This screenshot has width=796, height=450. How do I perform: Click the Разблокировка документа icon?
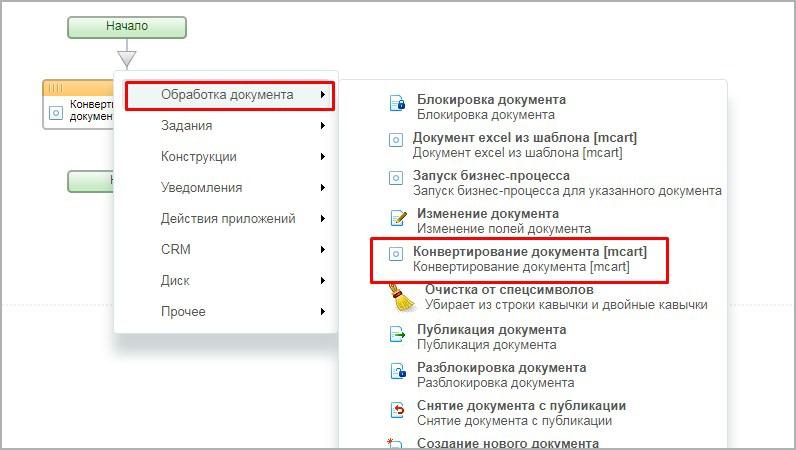coord(398,372)
